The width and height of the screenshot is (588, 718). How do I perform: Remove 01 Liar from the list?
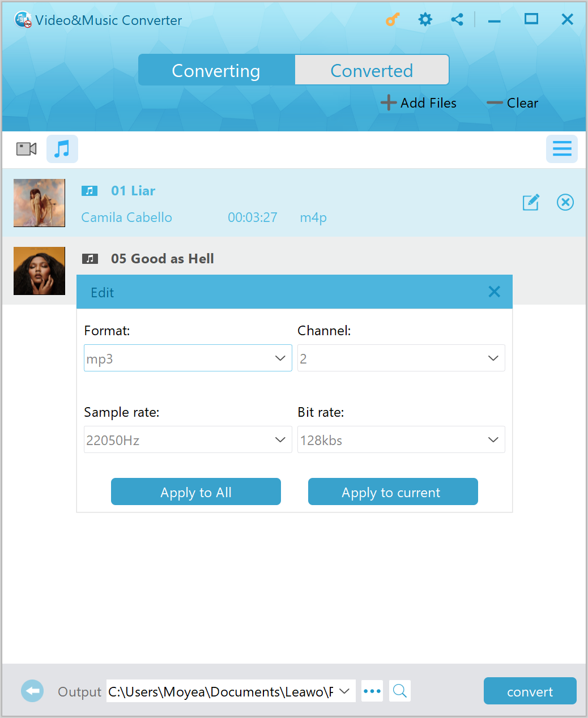(565, 202)
